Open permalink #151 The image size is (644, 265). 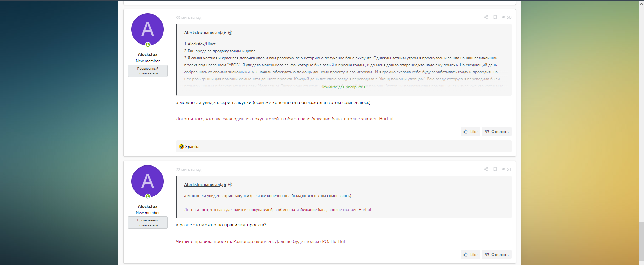(506, 169)
